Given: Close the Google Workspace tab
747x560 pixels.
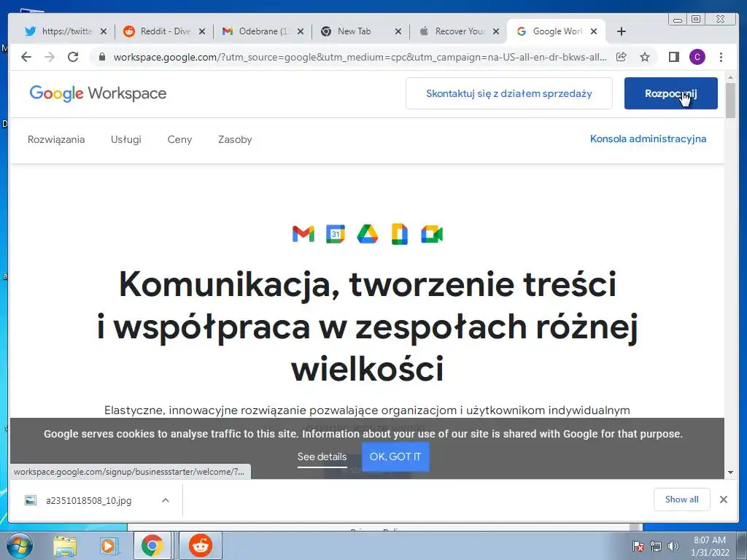Looking at the screenshot, I should coord(594,31).
